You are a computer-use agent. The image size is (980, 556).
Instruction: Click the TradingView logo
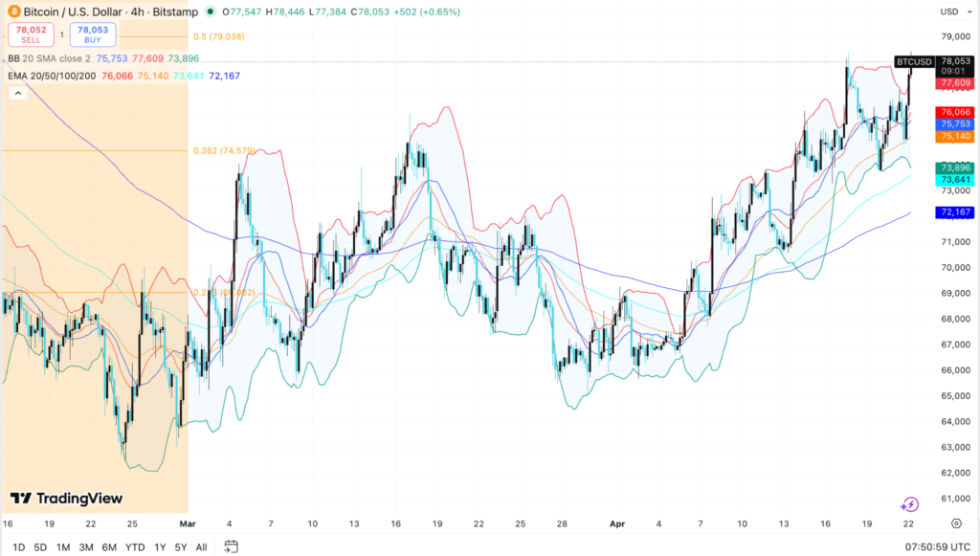click(x=66, y=498)
